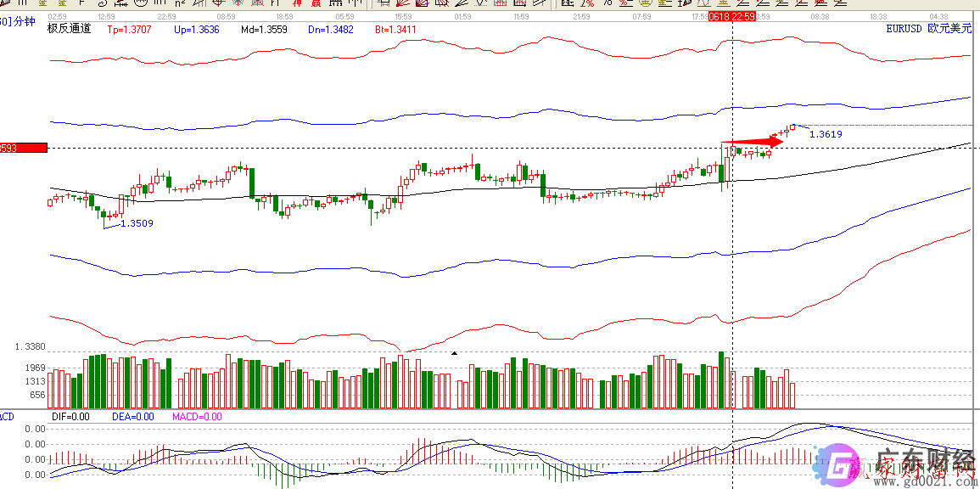
Task: Select the DEA=0.00 indicator readout
Action: pyautogui.click(x=133, y=417)
